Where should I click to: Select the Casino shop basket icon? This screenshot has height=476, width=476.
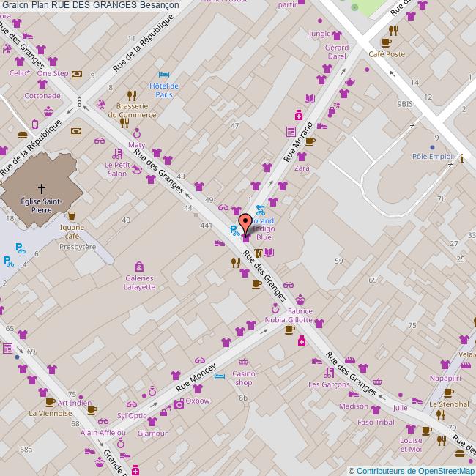244,362
